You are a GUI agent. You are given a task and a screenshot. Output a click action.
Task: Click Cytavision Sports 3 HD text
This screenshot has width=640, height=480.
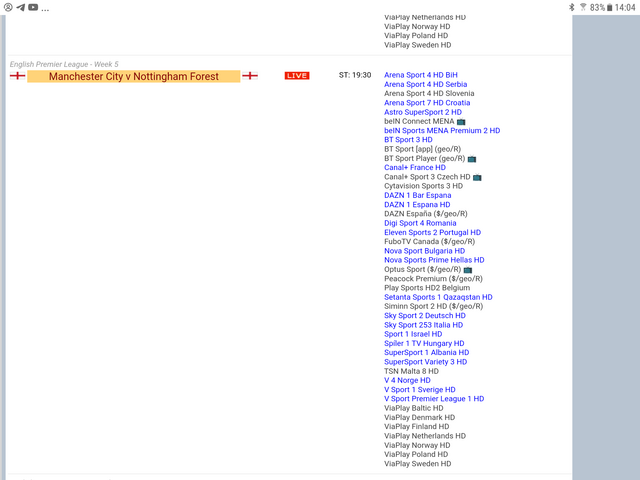coord(423,186)
